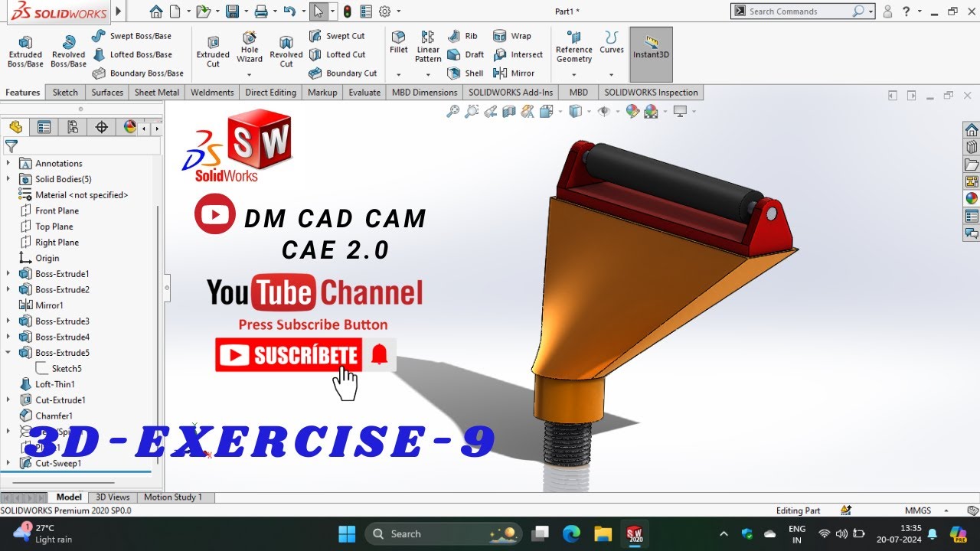980x551 pixels.
Task: Open MMGS unit system menu
Action: [x=926, y=510]
